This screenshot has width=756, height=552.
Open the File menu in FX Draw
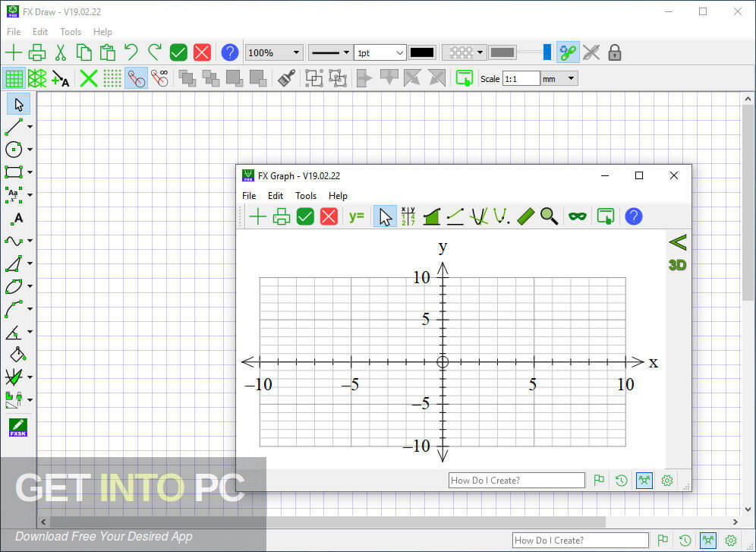(x=14, y=32)
